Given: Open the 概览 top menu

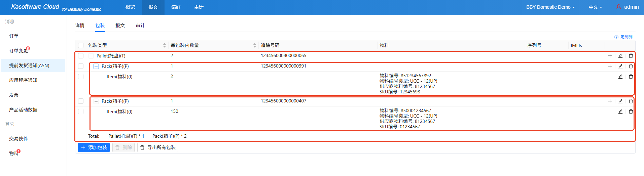Looking at the screenshot, I should (130, 7).
